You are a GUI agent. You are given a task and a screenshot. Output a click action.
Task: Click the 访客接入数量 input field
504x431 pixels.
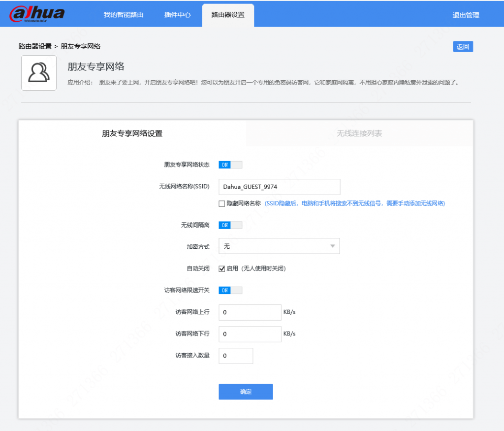coord(236,356)
